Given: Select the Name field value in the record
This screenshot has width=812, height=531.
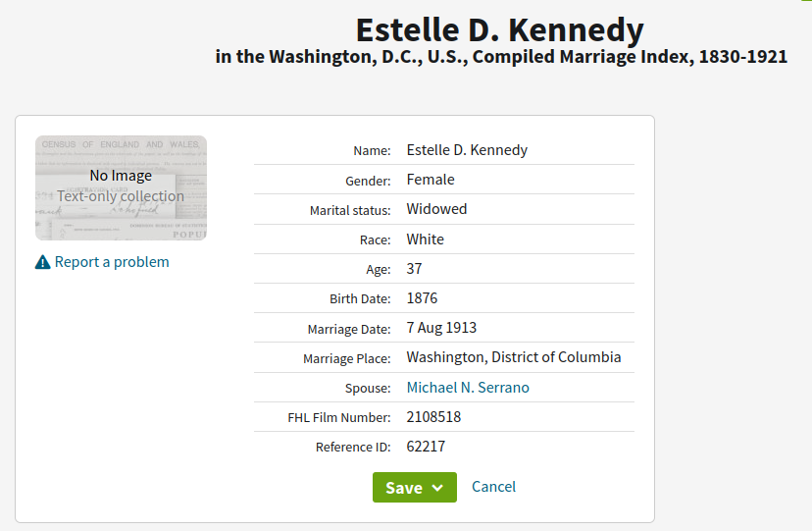Looking at the screenshot, I should click(x=467, y=150).
